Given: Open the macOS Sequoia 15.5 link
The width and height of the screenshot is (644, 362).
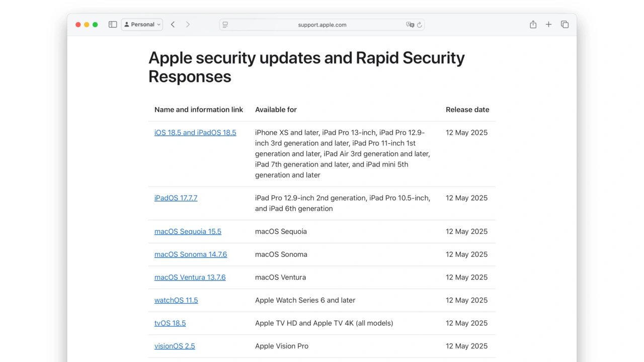Looking at the screenshot, I should [x=188, y=232].
